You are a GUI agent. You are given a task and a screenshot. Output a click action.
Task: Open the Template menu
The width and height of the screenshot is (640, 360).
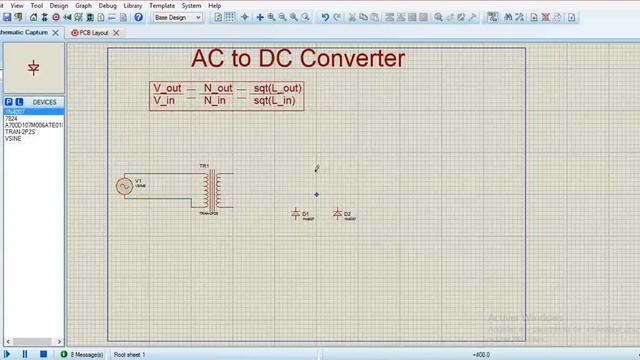pyautogui.click(x=162, y=6)
